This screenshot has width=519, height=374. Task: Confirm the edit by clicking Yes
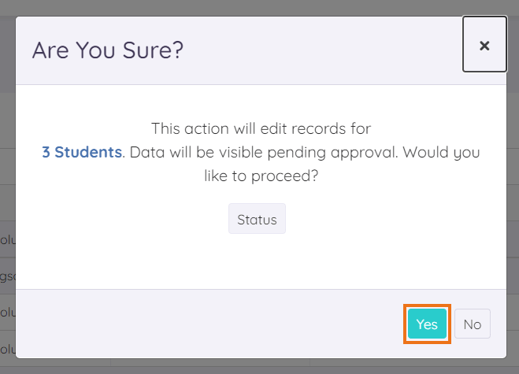427,324
